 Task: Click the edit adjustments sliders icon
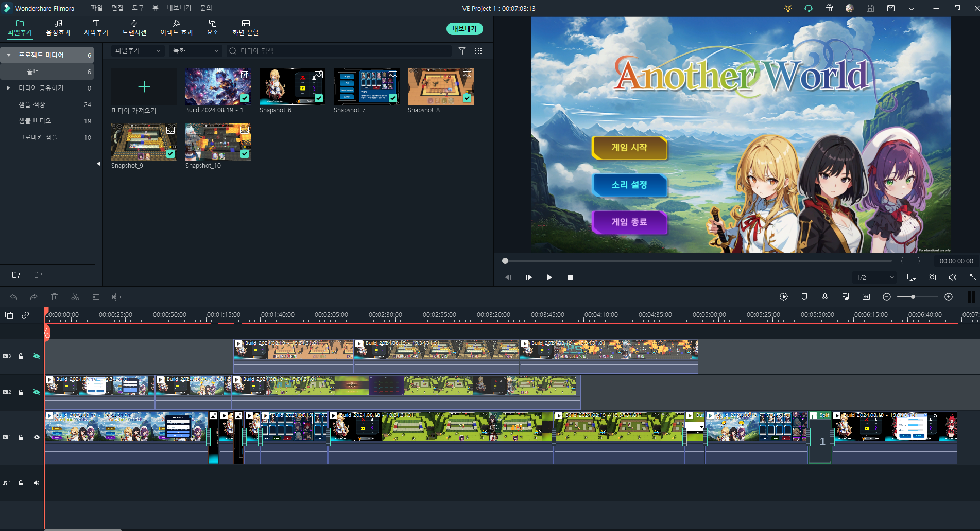(x=96, y=297)
